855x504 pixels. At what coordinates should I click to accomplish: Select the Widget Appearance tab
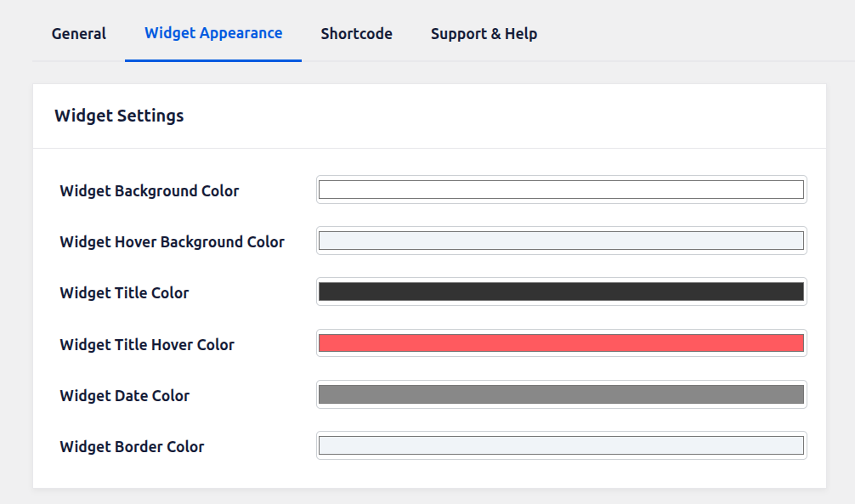tap(213, 33)
